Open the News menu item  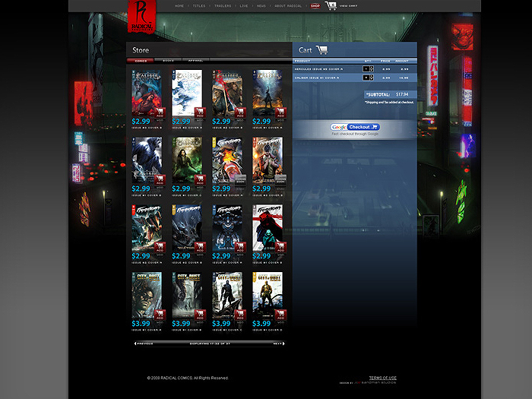pyautogui.click(x=261, y=6)
